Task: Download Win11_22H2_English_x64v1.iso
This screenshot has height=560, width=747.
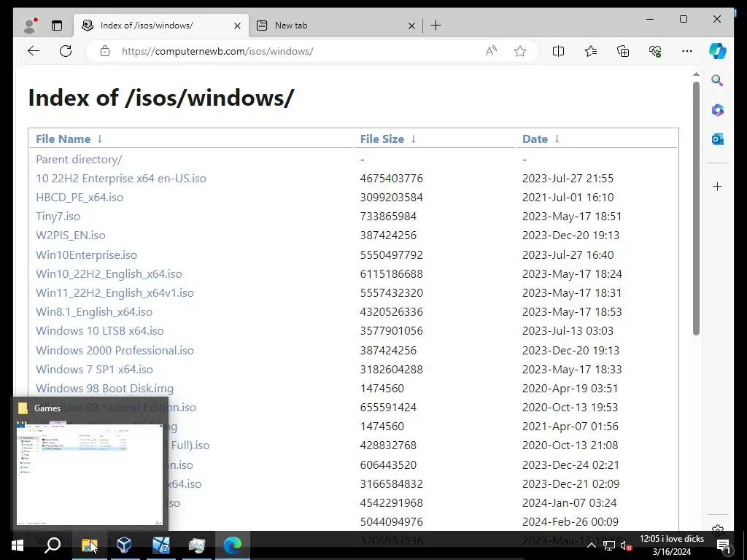Action: pyautogui.click(x=115, y=293)
